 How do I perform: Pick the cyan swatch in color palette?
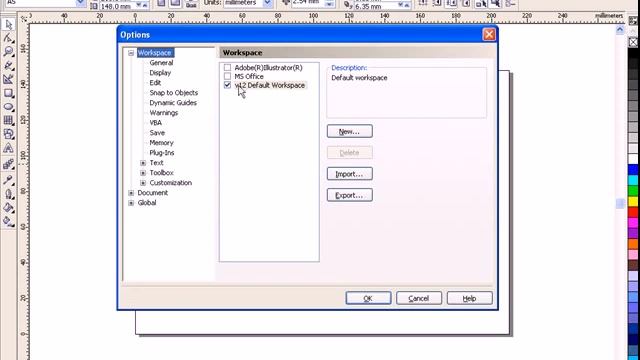click(633, 180)
